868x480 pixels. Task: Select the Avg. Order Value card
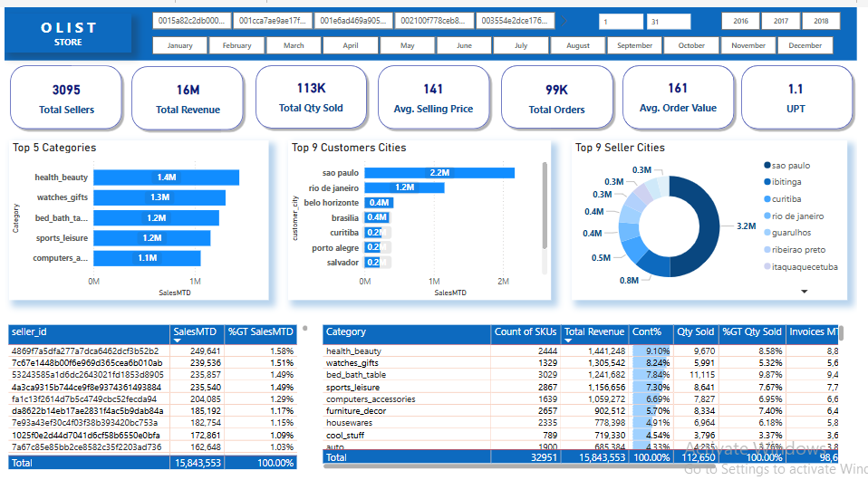click(678, 97)
